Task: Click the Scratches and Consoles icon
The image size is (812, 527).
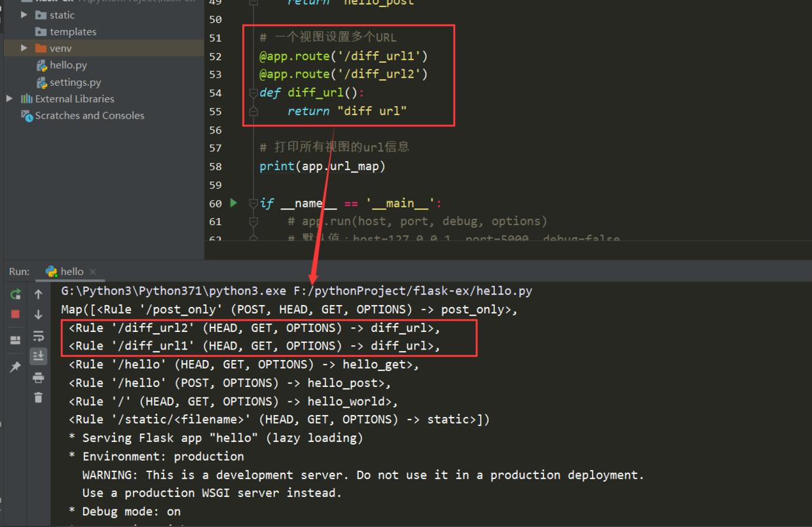Action: (x=27, y=115)
